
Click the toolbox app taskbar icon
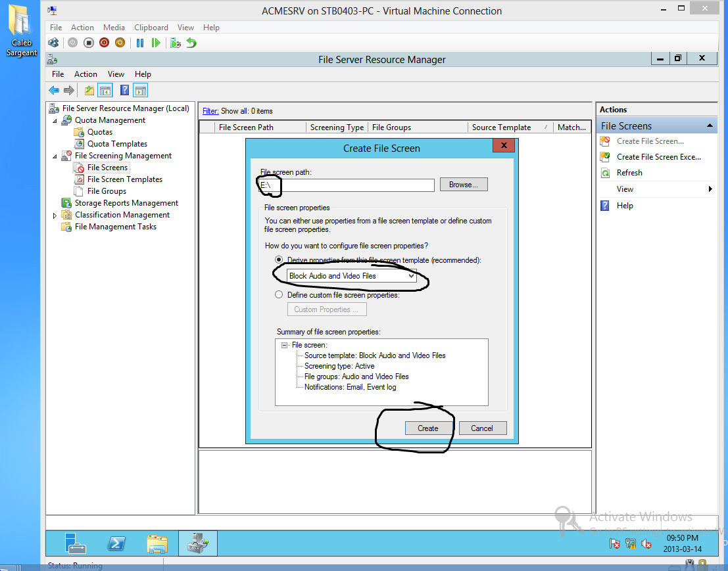(x=198, y=543)
